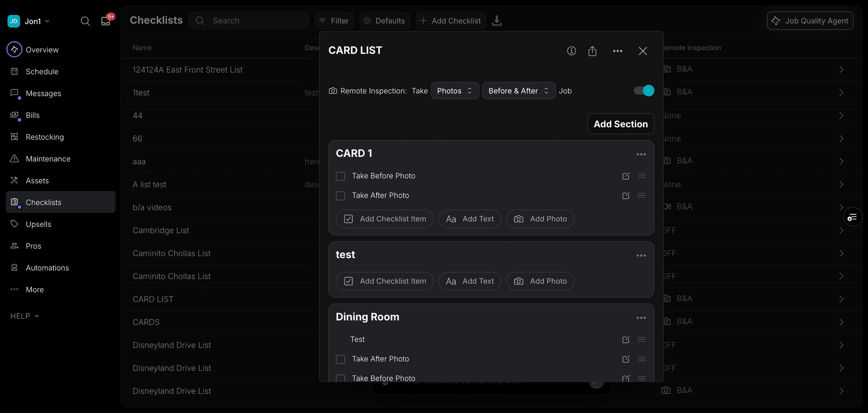This screenshot has height=413, width=868.
Task: Click the search magnifier in the sidebar
Action: click(x=85, y=21)
